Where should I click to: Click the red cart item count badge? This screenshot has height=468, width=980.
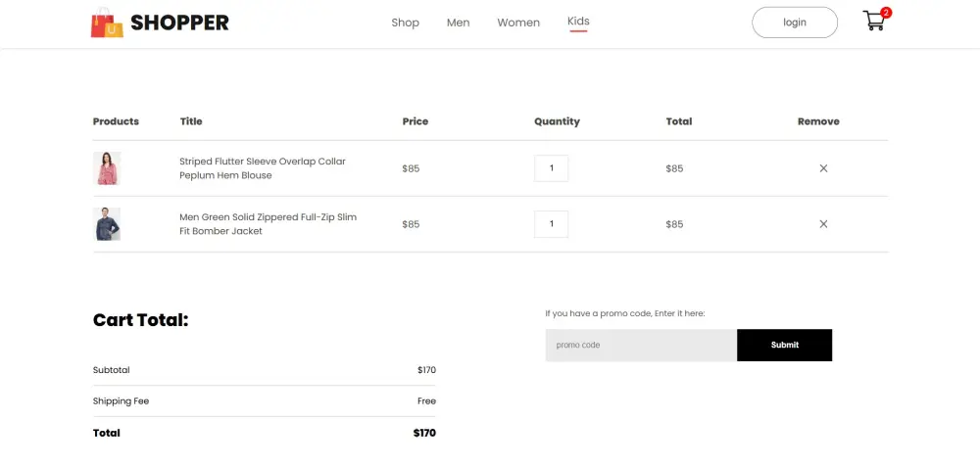tap(886, 13)
